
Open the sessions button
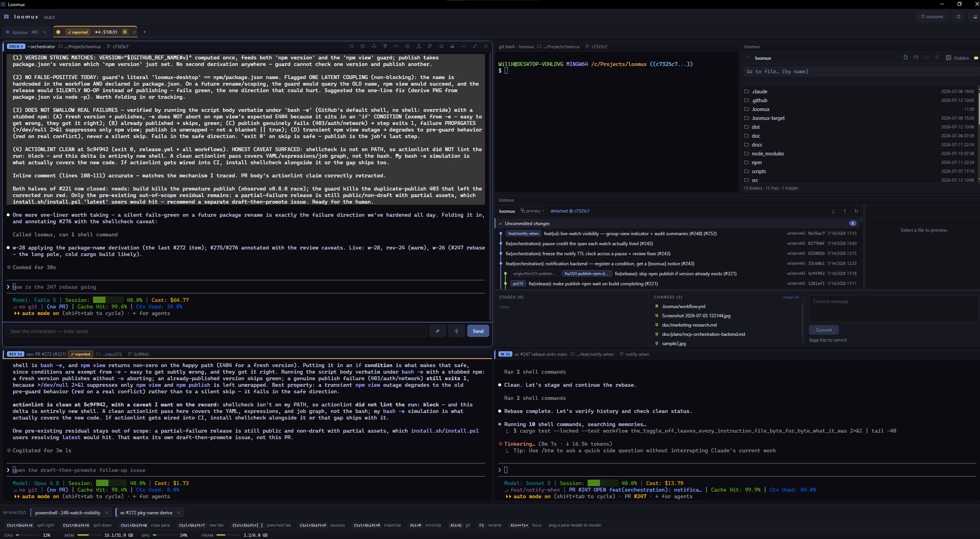[x=932, y=17]
